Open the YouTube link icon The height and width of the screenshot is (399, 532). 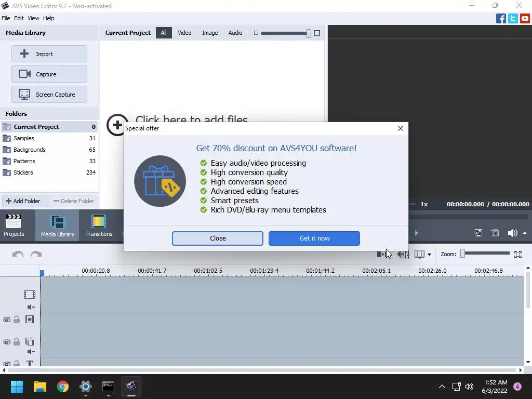(x=525, y=18)
